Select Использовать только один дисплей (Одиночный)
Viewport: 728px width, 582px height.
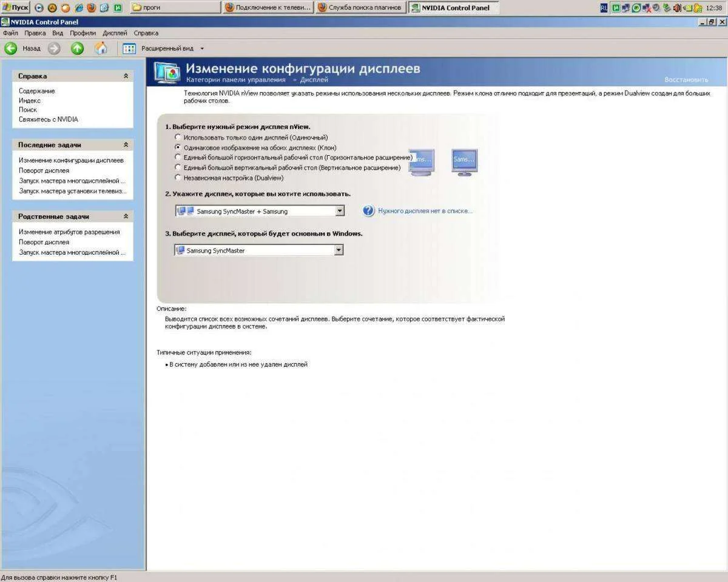[x=178, y=138]
